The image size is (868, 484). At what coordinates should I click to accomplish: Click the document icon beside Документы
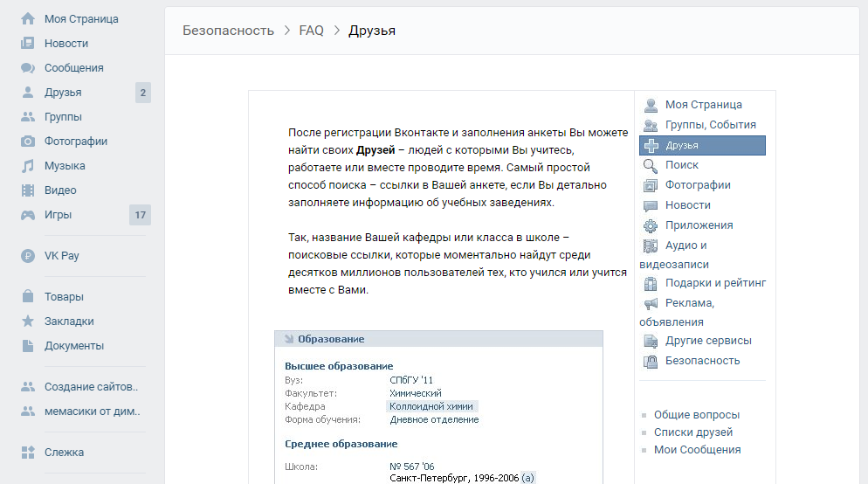[x=28, y=346]
